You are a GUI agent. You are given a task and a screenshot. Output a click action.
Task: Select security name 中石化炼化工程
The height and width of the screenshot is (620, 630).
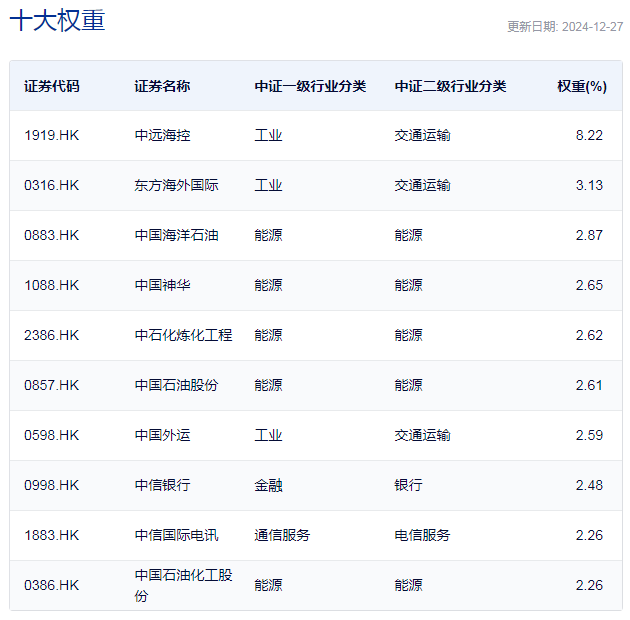183,335
